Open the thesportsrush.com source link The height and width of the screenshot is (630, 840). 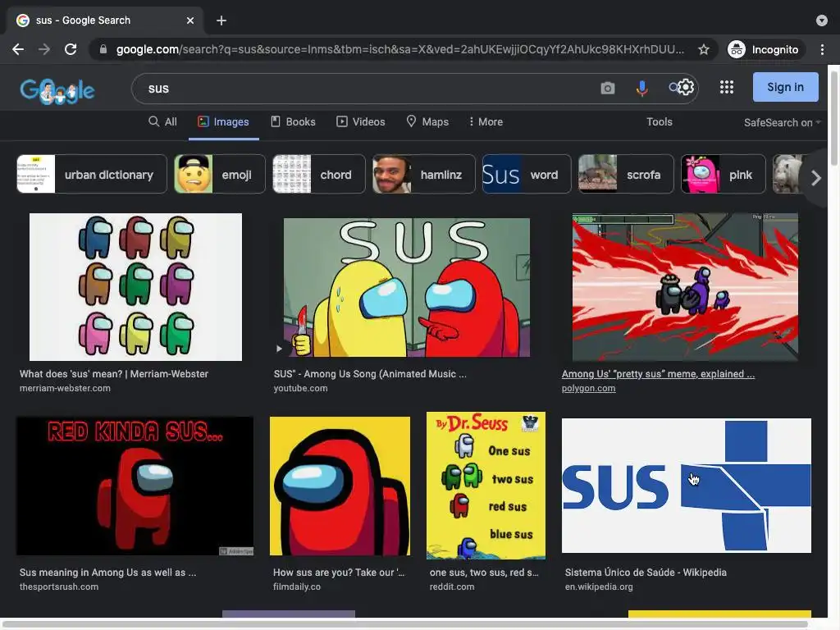point(59,587)
